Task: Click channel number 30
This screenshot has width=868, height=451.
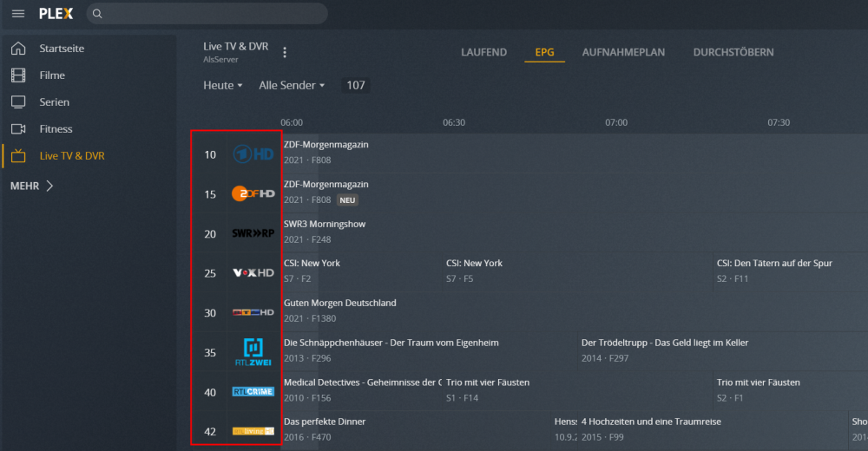Action: tap(210, 313)
